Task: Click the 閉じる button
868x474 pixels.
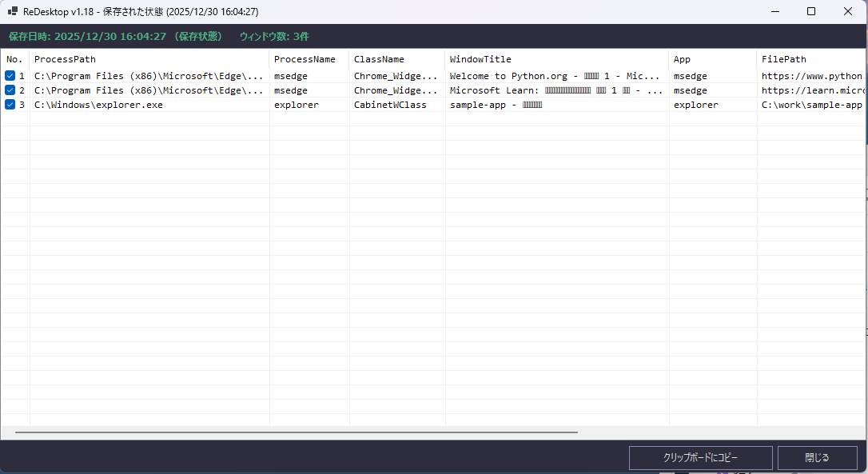Action: (x=817, y=458)
